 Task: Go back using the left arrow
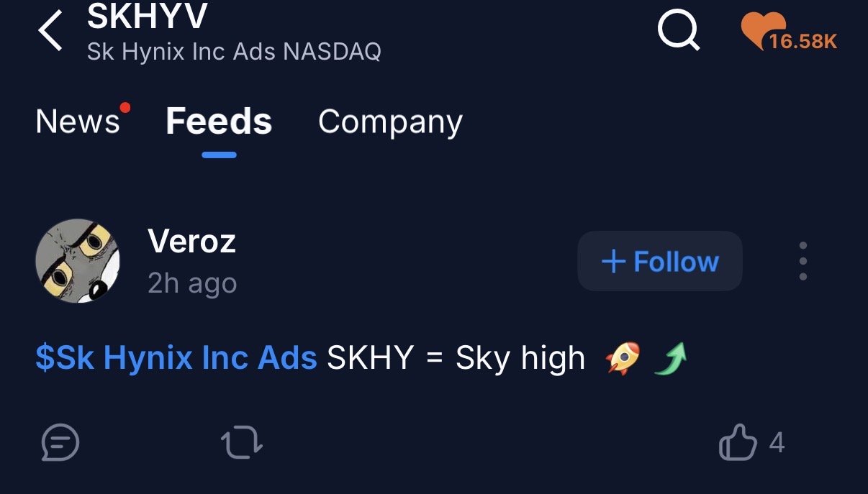(50, 33)
